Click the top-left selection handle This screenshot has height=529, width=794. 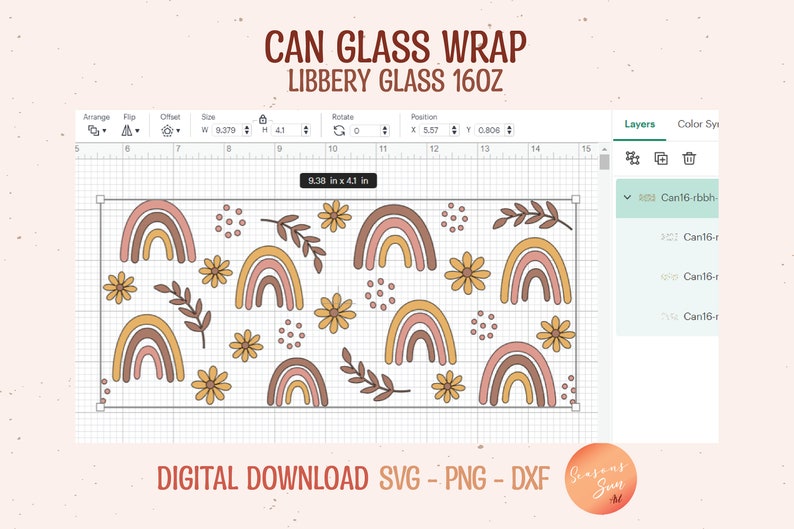tap(100, 199)
